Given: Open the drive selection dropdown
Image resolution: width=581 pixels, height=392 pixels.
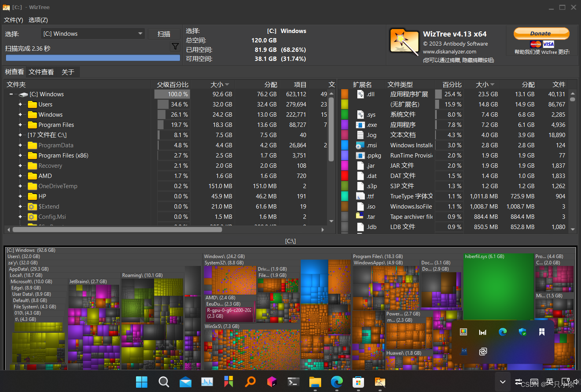Looking at the screenshot, I should (93, 34).
